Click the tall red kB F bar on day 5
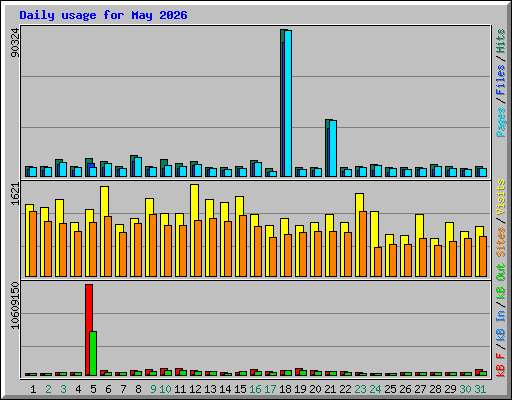512x400 pixels. point(89,330)
